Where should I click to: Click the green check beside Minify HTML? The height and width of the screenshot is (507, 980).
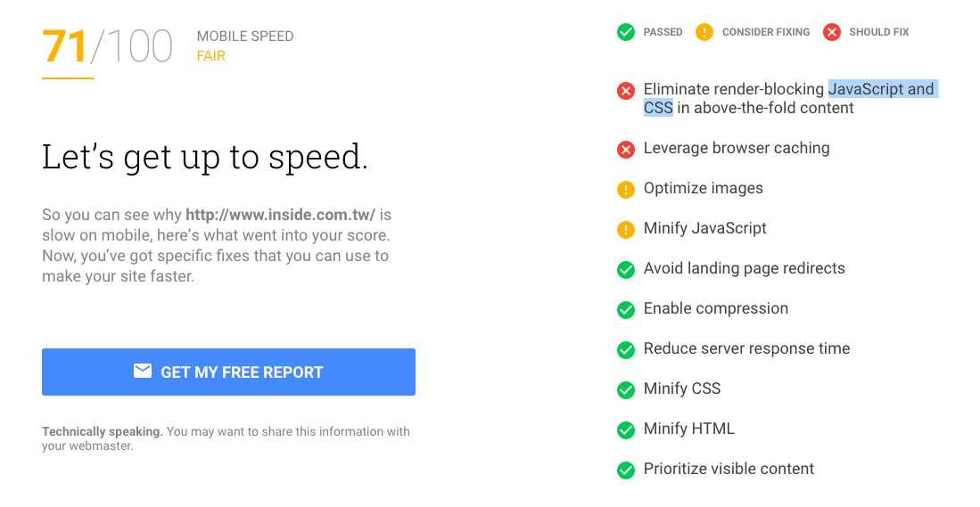click(x=626, y=430)
